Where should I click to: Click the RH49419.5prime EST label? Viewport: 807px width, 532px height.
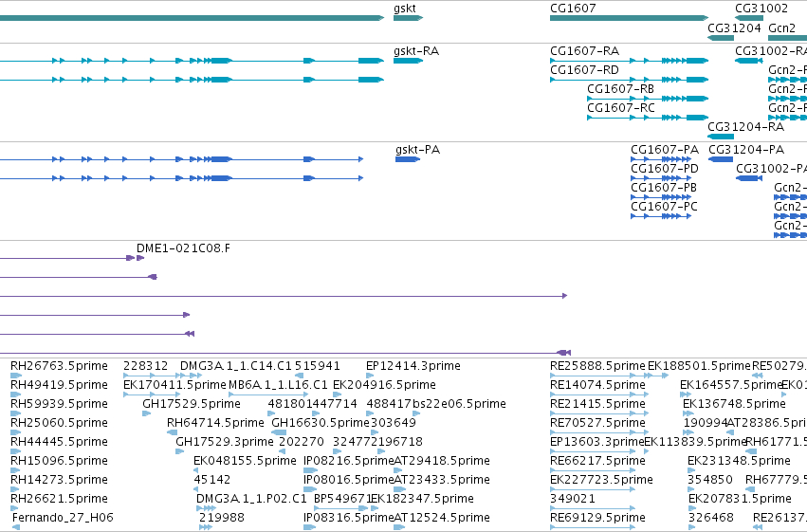click(x=59, y=385)
